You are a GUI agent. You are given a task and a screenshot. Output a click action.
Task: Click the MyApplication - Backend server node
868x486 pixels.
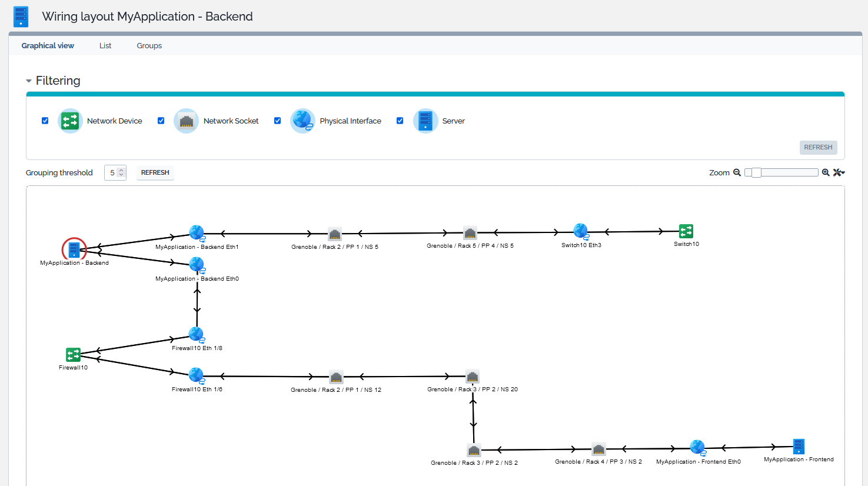pyautogui.click(x=74, y=249)
